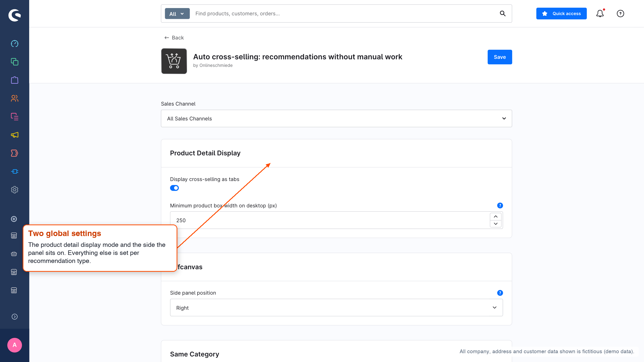The image size is (644, 362).
Task: Click the search magnifier icon
Action: click(503, 14)
